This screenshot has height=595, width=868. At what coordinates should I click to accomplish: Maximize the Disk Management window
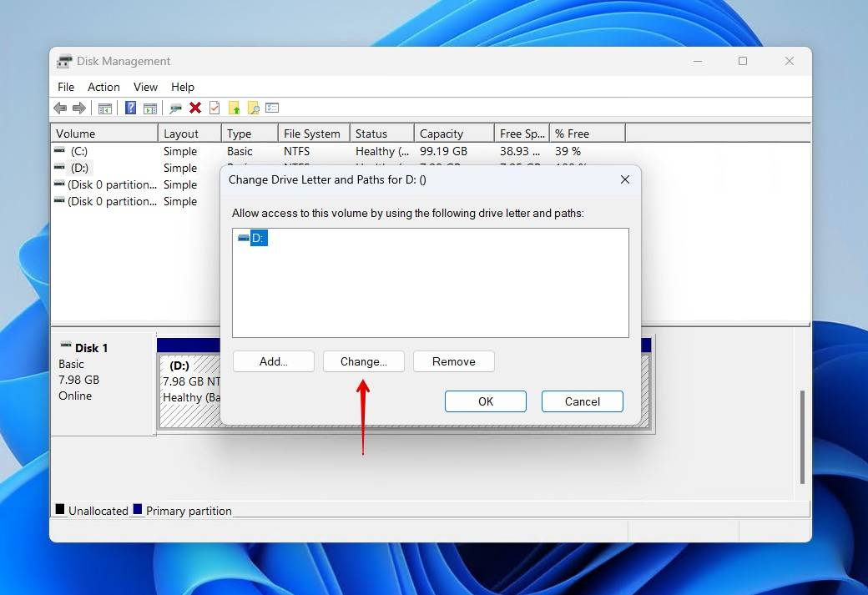(x=743, y=61)
